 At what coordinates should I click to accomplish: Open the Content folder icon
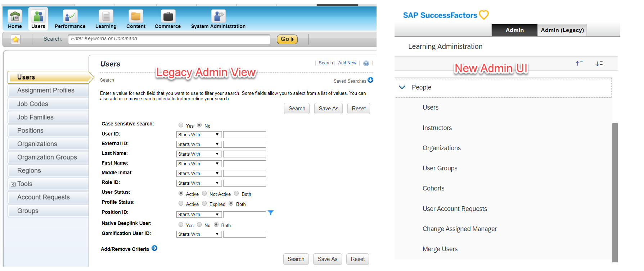tap(136, 17)
